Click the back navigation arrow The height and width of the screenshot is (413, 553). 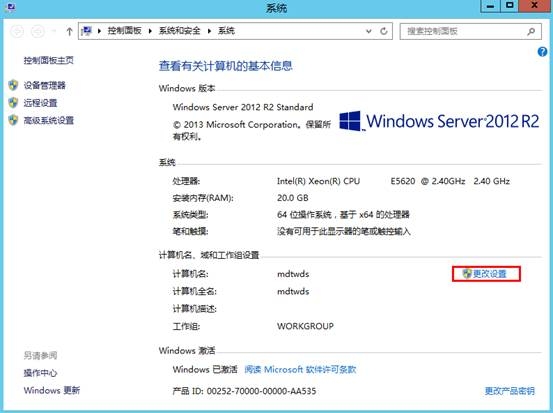17,31
